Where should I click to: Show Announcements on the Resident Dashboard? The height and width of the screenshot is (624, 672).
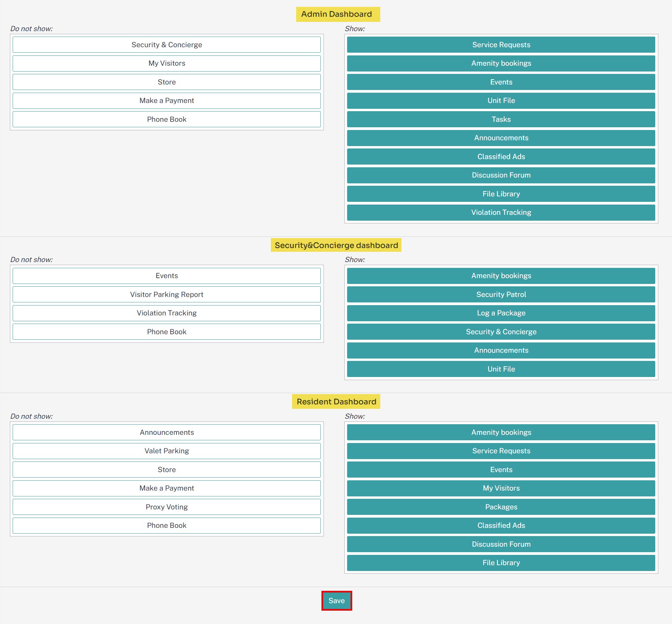point(167,432)
